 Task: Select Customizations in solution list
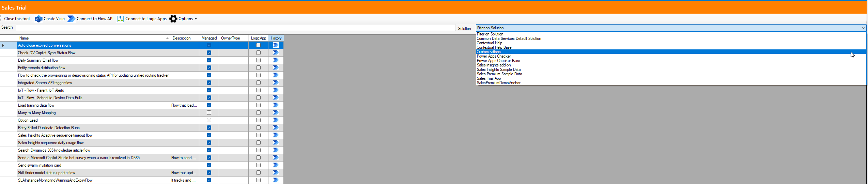(671, 52)
